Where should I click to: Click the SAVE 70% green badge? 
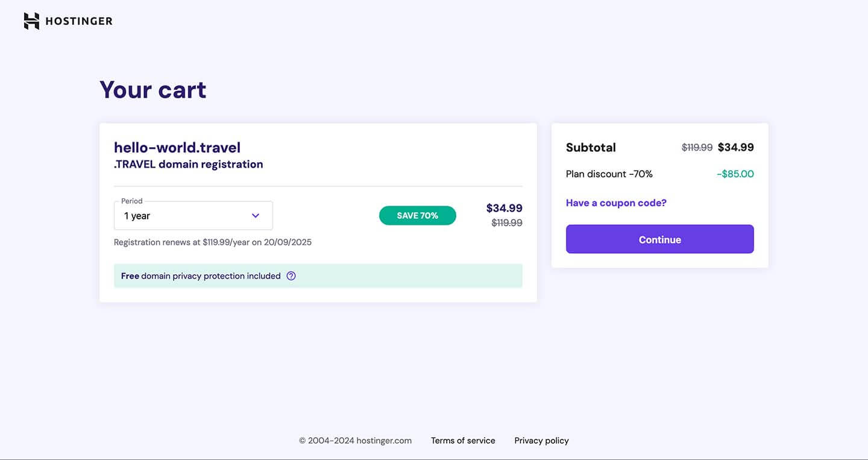pos(418,216)
